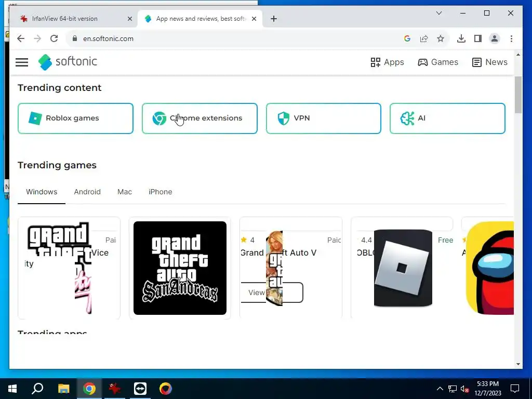The width and height of the screenshot is (532, 399).
Task: Expand the tab search dropdown arrow
Action: (x=438, y=13)
